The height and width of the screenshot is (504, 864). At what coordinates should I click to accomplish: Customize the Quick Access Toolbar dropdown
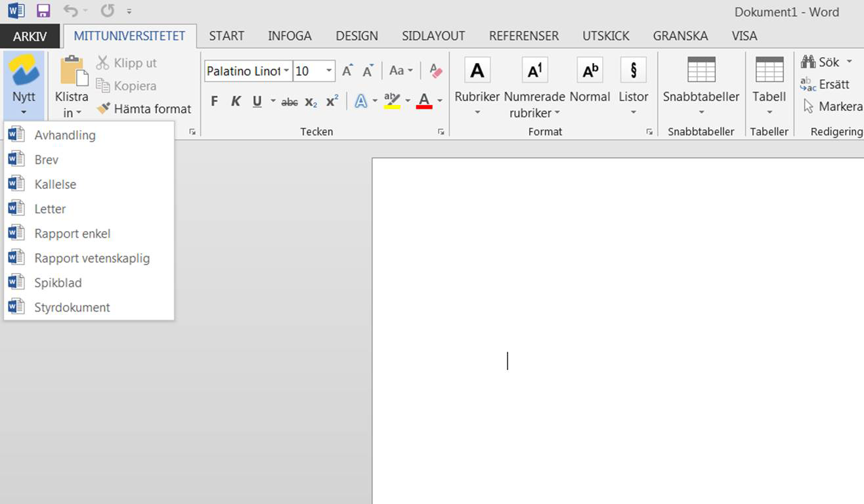point(129,11)
